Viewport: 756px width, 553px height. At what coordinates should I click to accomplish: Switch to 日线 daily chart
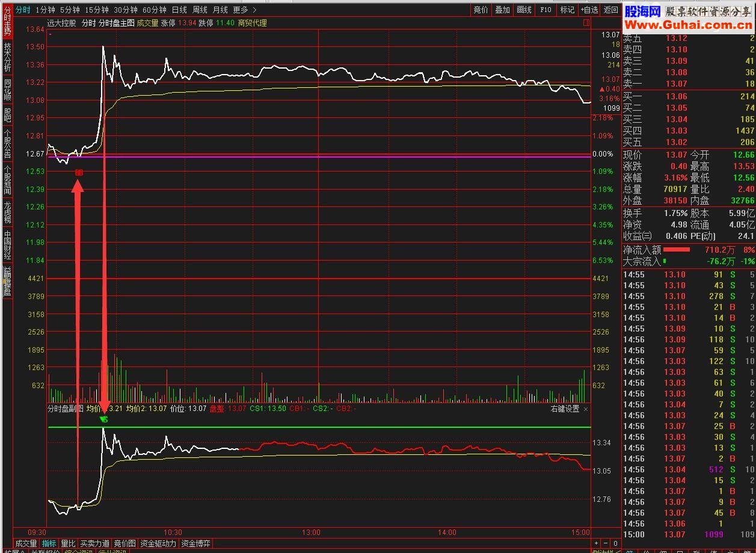click(x=179, y=10)
